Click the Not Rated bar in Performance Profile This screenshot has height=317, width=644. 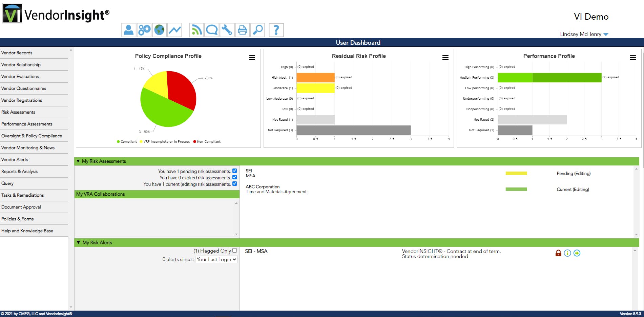pyautogui.click(x=532, y=120)
